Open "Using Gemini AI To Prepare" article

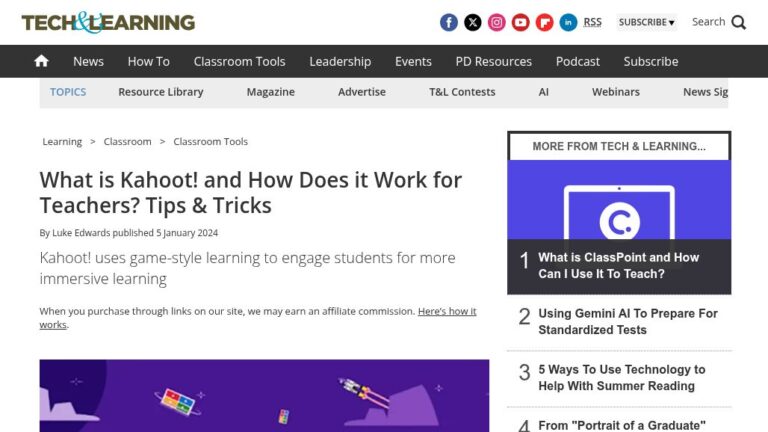click(x=628, y=322)
